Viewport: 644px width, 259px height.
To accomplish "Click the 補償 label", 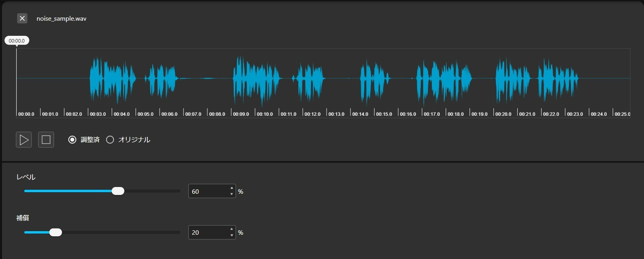I will [23, 218].
